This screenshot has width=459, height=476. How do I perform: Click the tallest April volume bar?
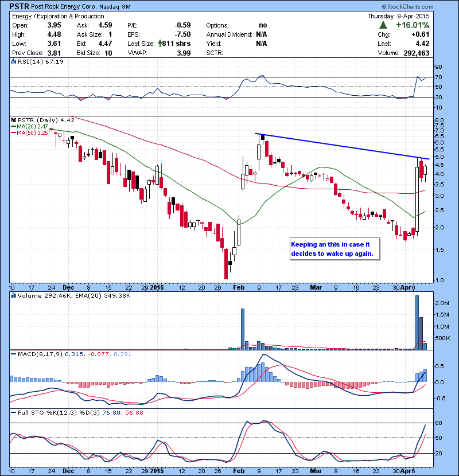tap(417, 322)
